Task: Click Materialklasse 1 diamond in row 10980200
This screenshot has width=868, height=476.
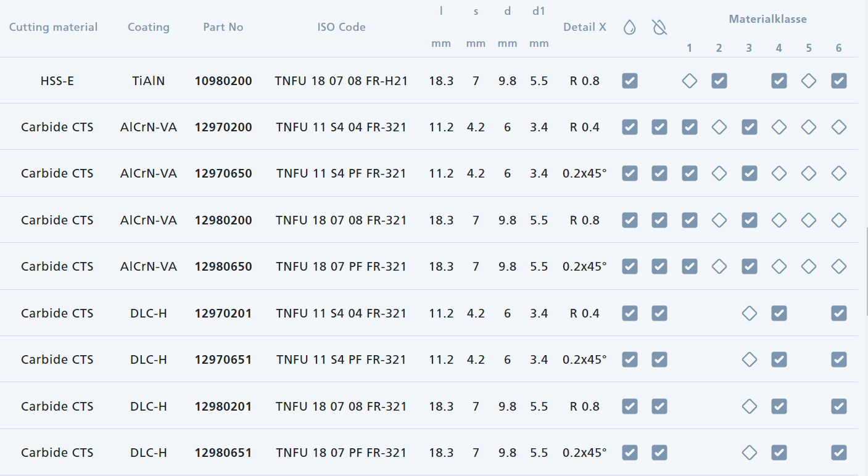Action: click(x=690, y=81)
